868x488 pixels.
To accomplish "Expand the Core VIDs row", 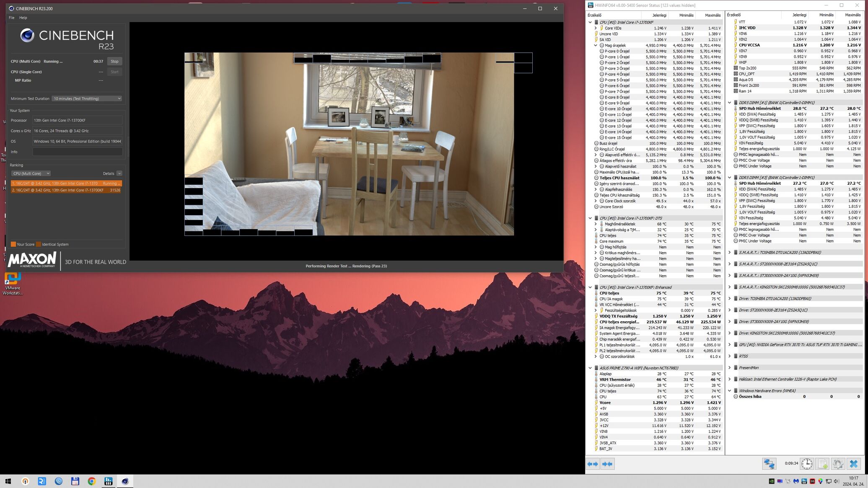I will [x=596, y=28].
